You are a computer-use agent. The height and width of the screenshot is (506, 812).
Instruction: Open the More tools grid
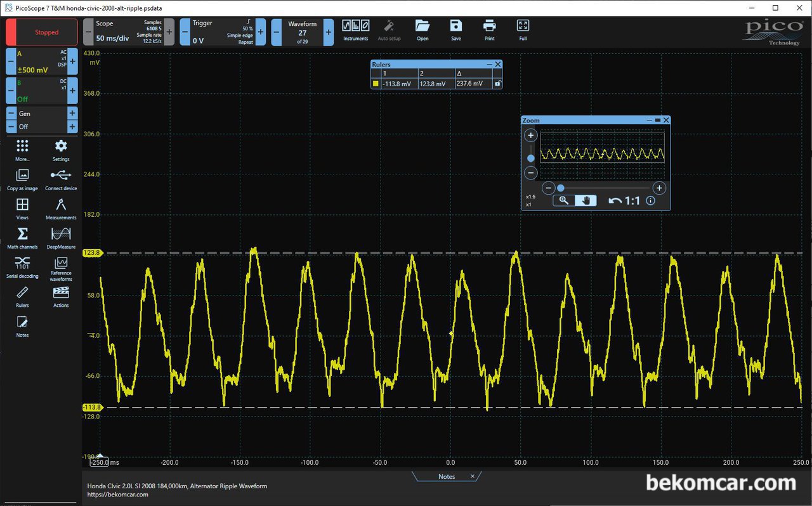pos(22,150)
